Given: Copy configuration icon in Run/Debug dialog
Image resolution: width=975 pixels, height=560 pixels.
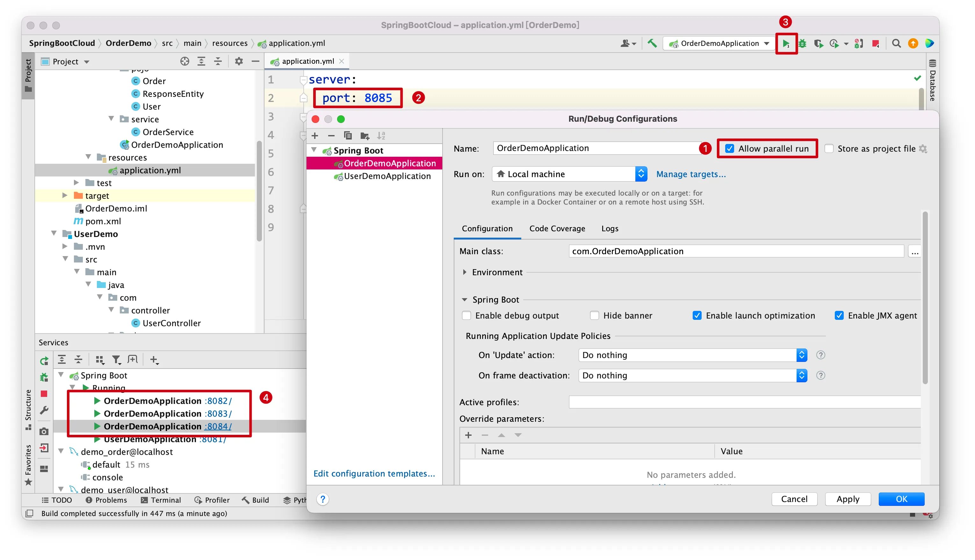Looking at the screenshot, I should [348, 136].
